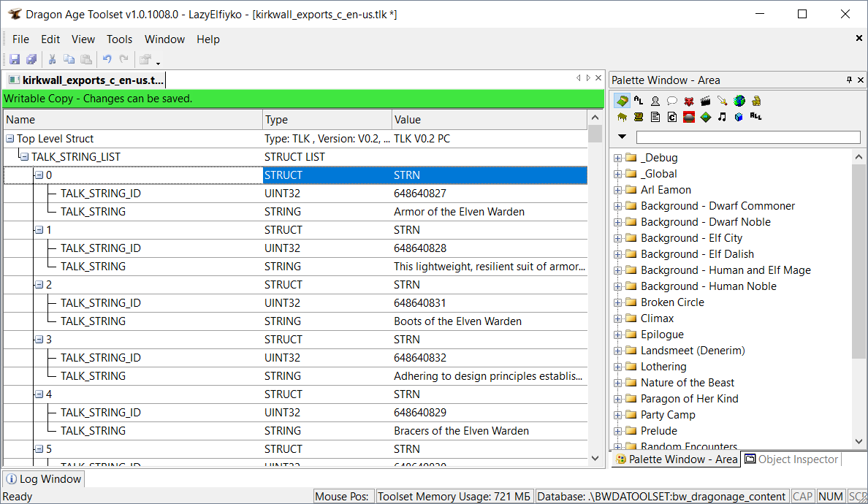Expand the Lothering folder
Viewport: 868px width, 504px height.
pos(618,367)
